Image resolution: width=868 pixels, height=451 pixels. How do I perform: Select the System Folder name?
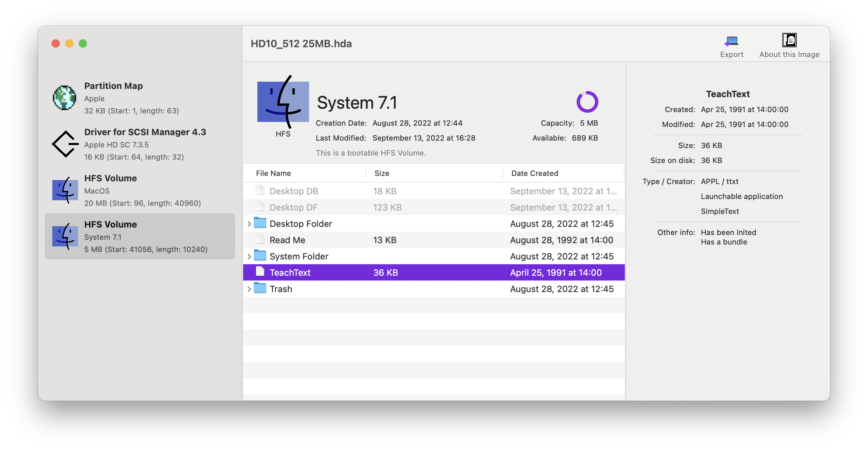coord(299,256)
